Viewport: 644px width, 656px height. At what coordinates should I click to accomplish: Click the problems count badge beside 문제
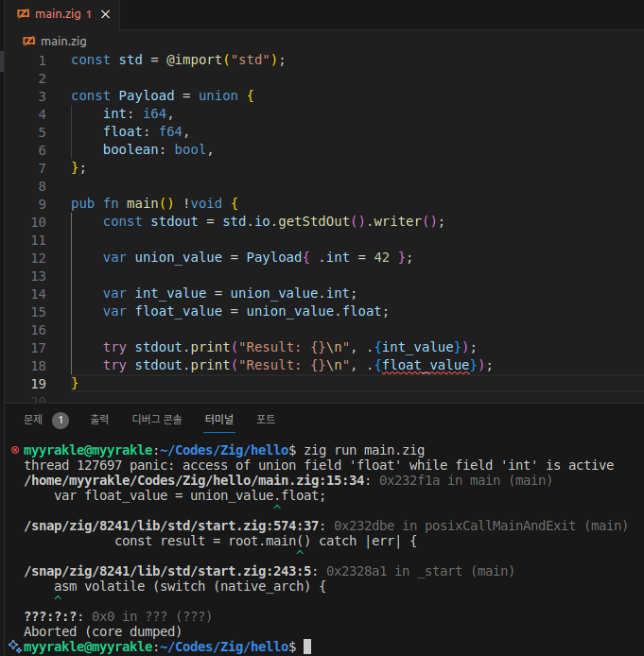pyautogui.click(x=61, y=420)
